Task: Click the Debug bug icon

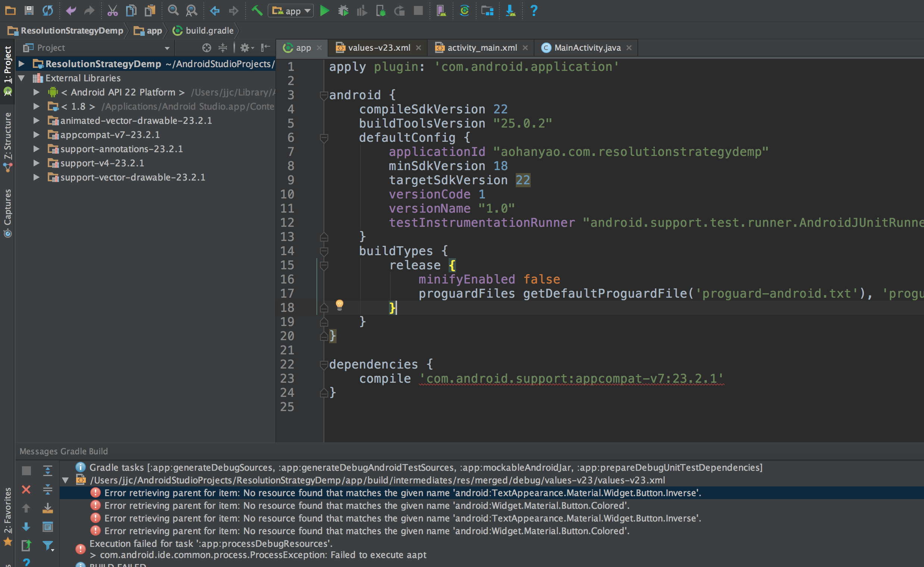Action: [343, 10]
